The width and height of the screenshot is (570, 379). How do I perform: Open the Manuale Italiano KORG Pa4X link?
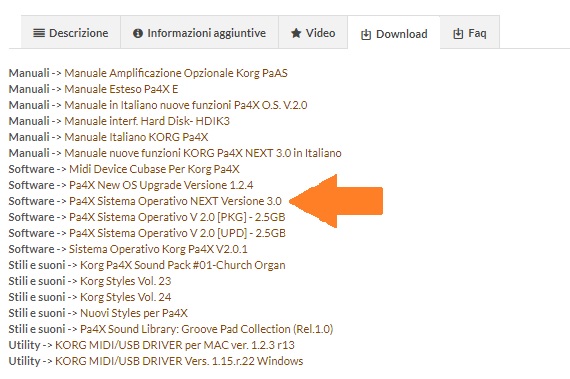pos(136,137)
